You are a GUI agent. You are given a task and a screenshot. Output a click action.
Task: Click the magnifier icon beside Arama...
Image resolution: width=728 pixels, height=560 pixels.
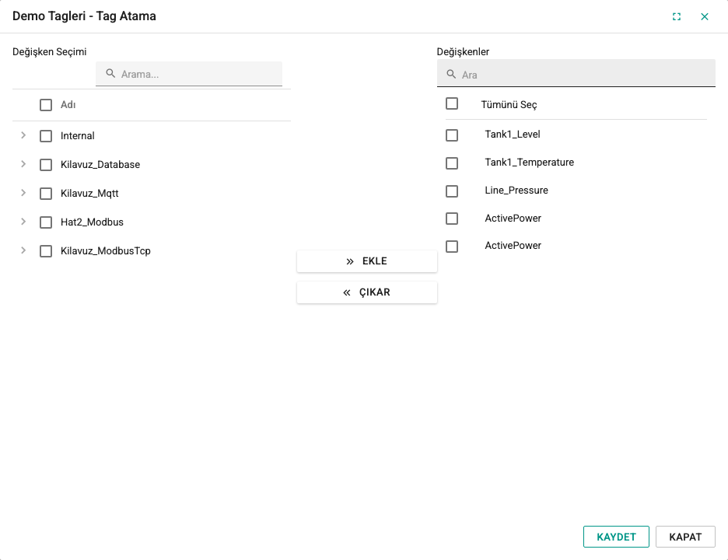(x=110, y=73)
